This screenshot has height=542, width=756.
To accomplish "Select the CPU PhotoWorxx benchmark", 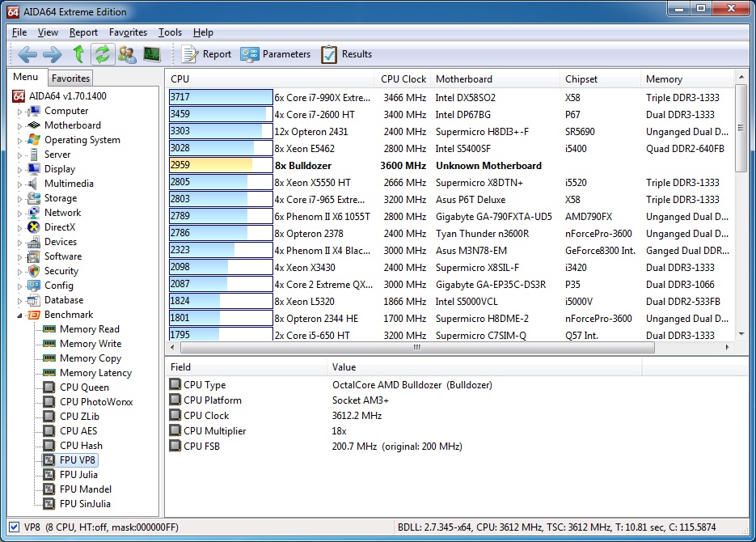I will [x=96, y=402].
